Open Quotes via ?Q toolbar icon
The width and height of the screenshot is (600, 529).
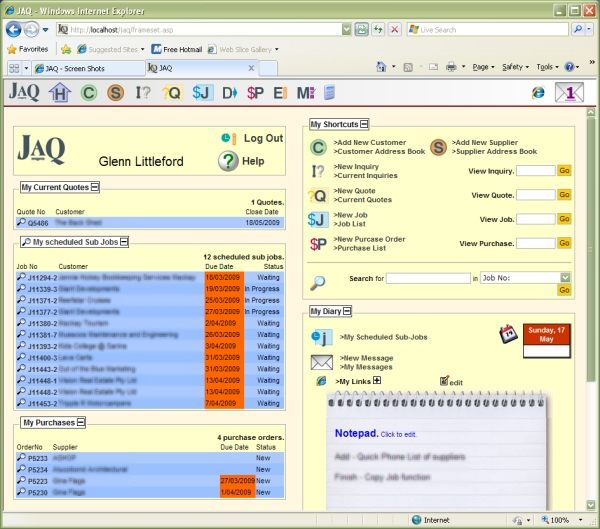tap(171, 93)
